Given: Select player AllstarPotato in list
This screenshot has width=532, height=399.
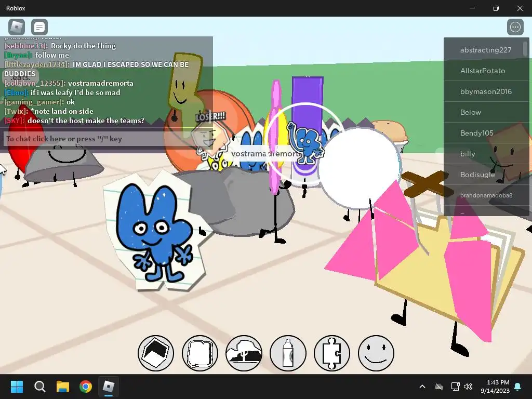Looking at the screenshot, I should click(x=486, y=71).
